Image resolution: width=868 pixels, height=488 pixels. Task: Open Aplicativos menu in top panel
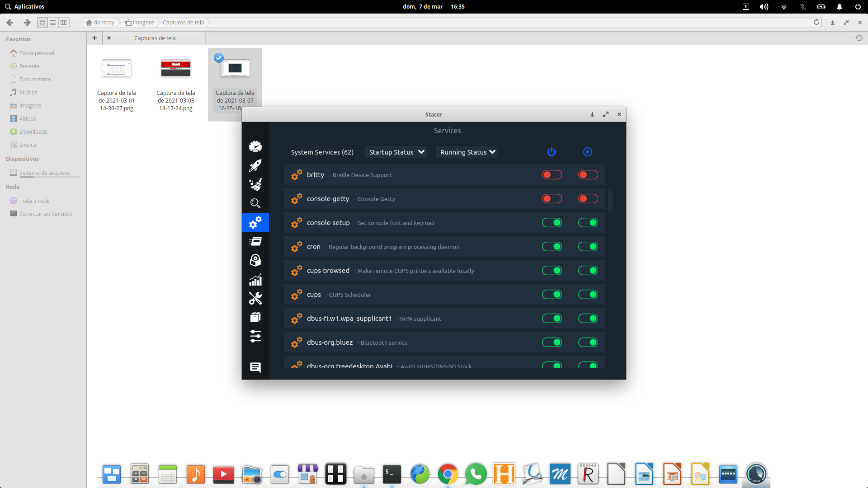(25, 6)
